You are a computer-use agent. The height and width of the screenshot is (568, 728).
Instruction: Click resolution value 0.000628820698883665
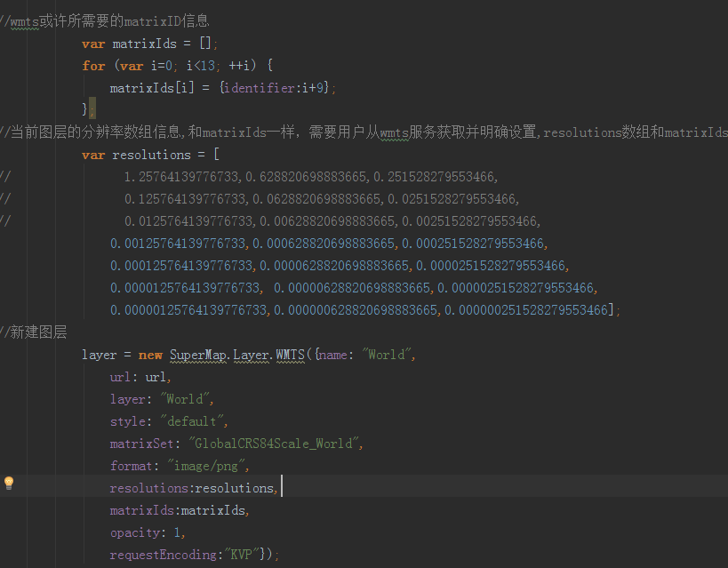click(324, 244)
